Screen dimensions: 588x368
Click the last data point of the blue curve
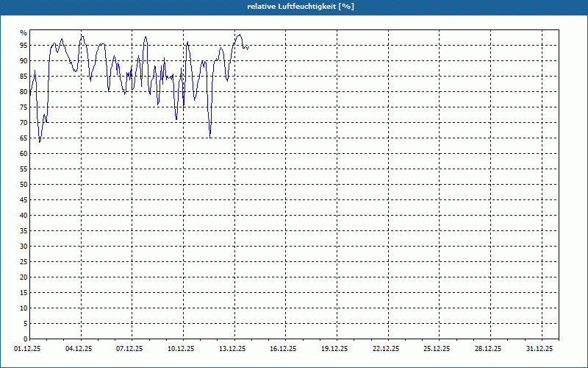click(x=249, y=46)
